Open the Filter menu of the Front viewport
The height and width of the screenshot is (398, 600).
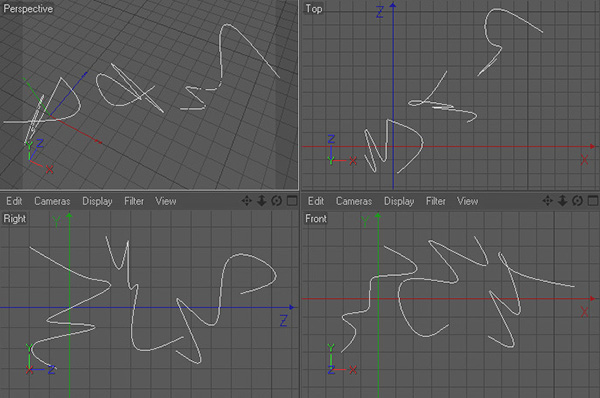[435, 201]
